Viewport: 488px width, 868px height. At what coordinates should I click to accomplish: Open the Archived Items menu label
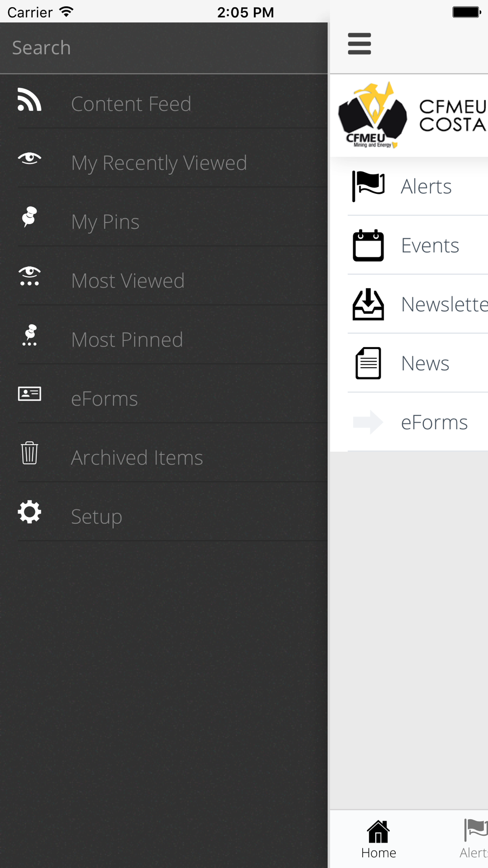point(137,457)
